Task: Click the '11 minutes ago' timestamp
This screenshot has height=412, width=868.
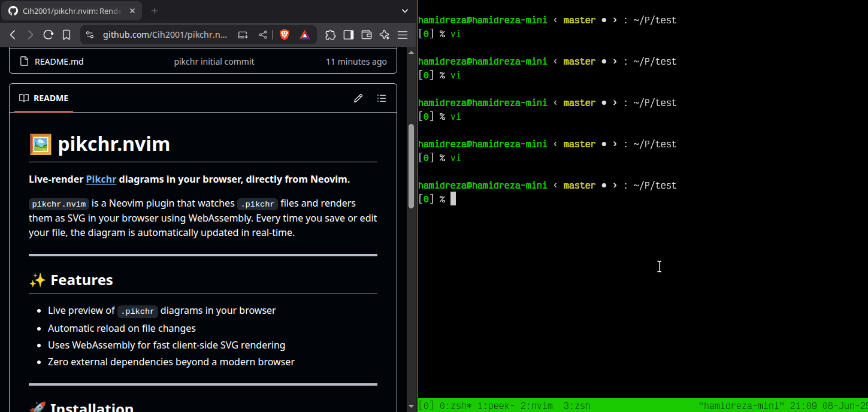Action: (x=356, y=61)
